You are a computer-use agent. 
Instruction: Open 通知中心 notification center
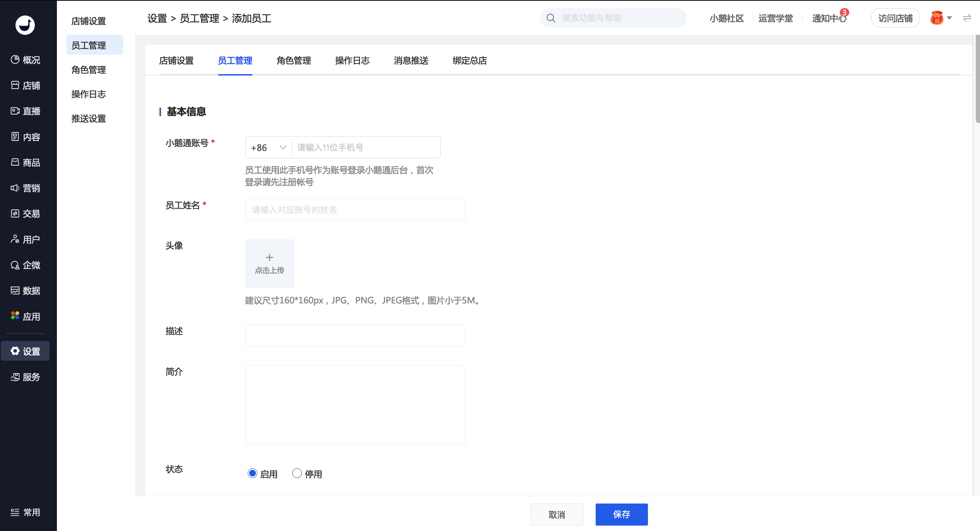(x=829, y=18)
